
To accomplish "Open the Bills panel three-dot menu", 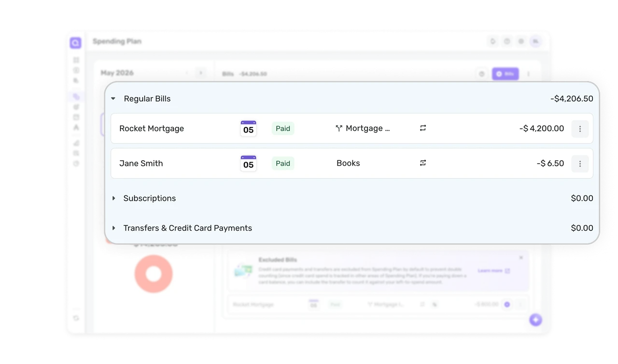I will tap(528, 74).
